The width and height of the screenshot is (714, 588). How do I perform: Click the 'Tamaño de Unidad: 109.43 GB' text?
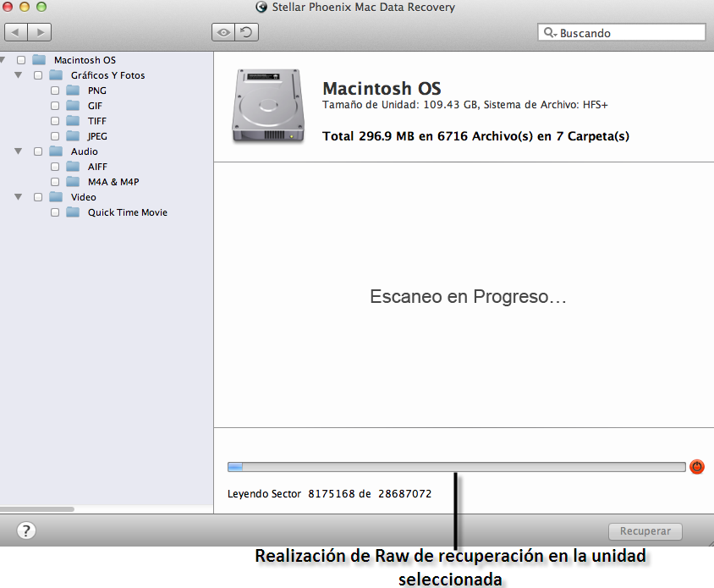click(x=400, y=105)
